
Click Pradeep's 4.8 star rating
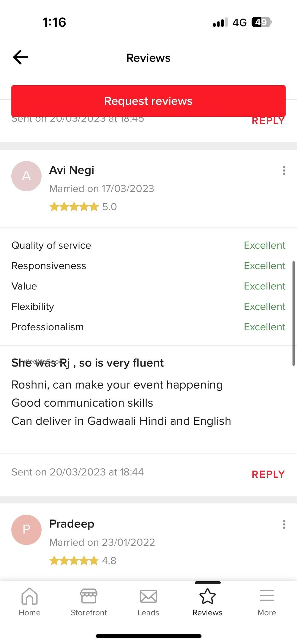[74, 561]
